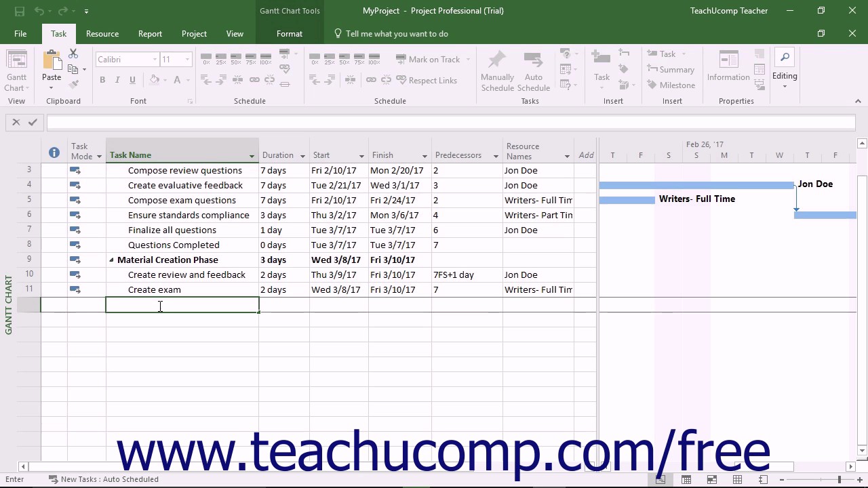868x488 pixels.
Task: Open the Task Name column filter arrow
Action: pyautogui.click(x=252, y=156)
